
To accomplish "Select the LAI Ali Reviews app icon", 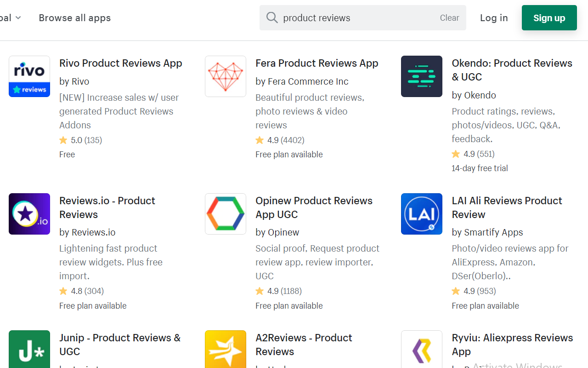I will (421, 214).
